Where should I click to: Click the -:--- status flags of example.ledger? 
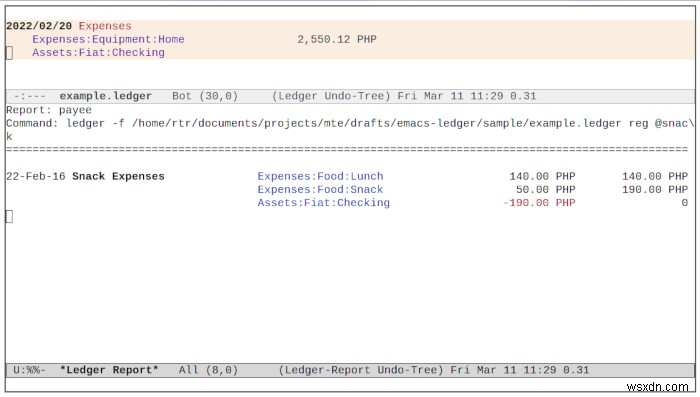(x=29, y=96)
